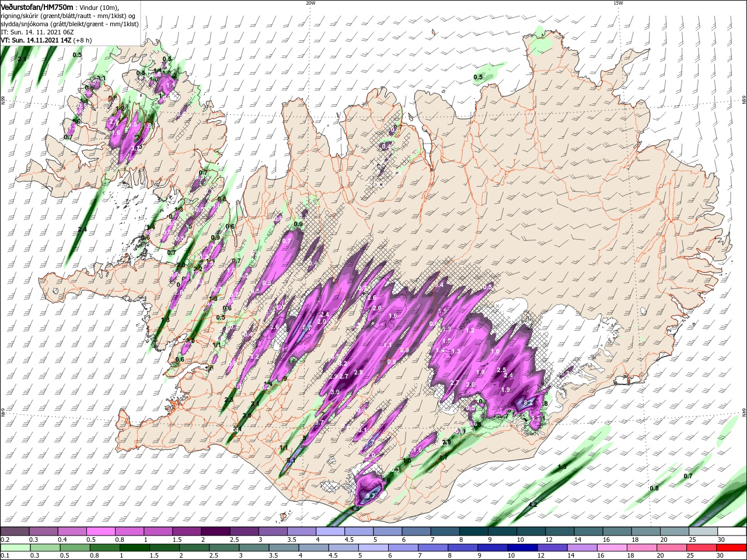Image resolution: width=747 pixels, height=560 pixels.
Task: Click the '20W' longitude label
Action: coord(310,3)
